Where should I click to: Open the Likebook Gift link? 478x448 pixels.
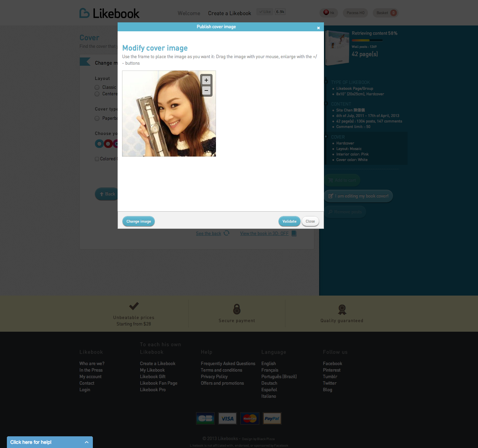pyautogui.click(x=153, y=376)
